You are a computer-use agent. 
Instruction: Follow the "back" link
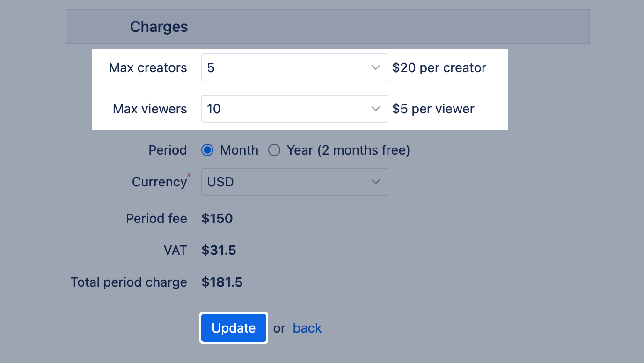pos(307,328)
